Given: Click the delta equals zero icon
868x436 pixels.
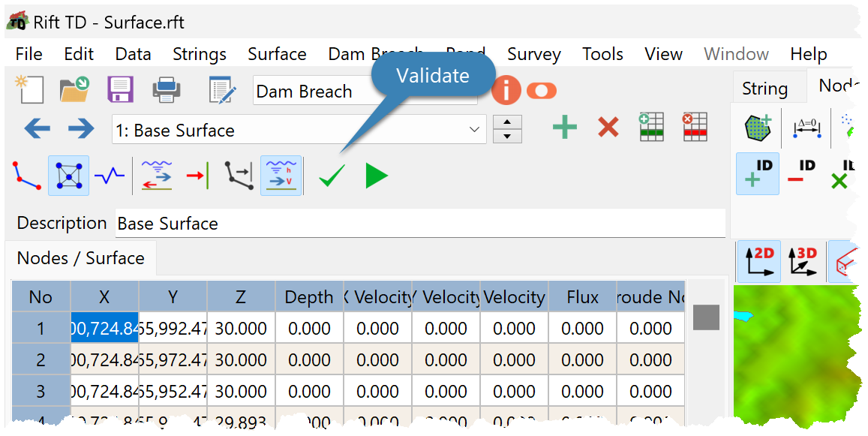Looking at the screenshot, I should (806, 128).
